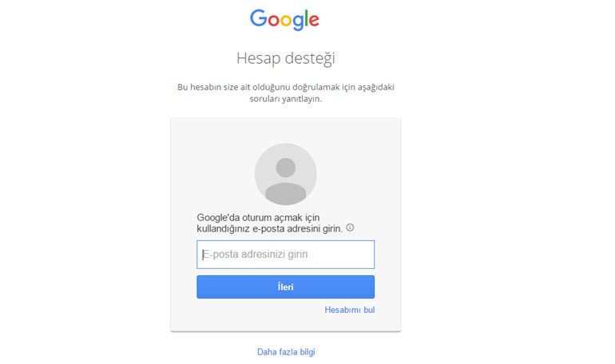Click the Google logo at top

point(285,20)
